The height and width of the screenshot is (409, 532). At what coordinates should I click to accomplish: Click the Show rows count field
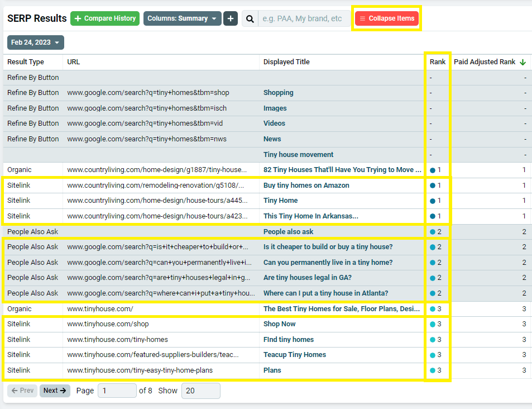[201, 391]
